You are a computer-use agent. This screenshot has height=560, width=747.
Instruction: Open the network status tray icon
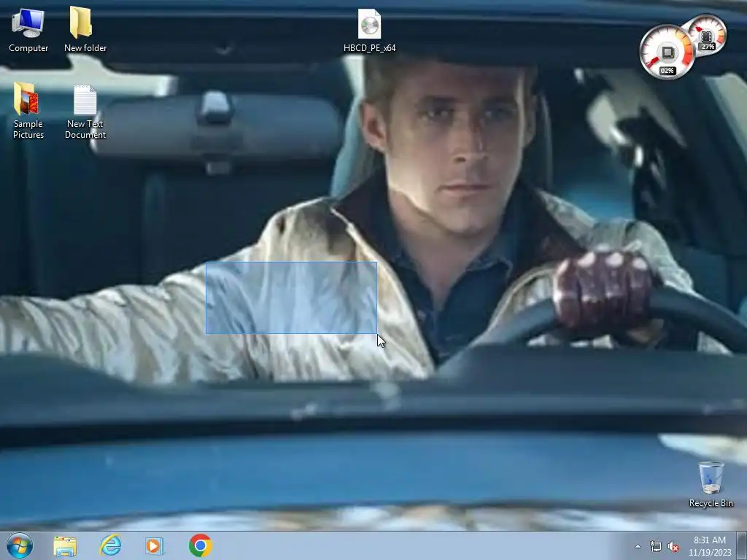(656, 546)
